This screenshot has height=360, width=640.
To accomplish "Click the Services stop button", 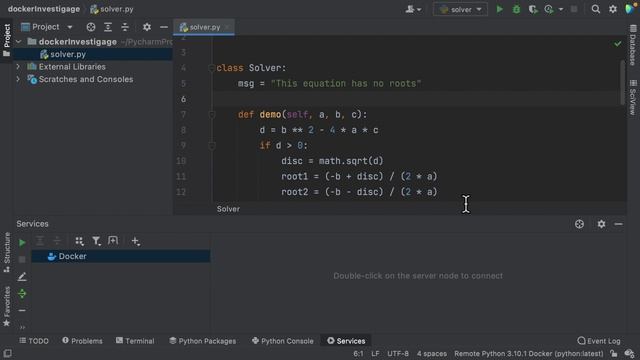I will pos(22,260).
